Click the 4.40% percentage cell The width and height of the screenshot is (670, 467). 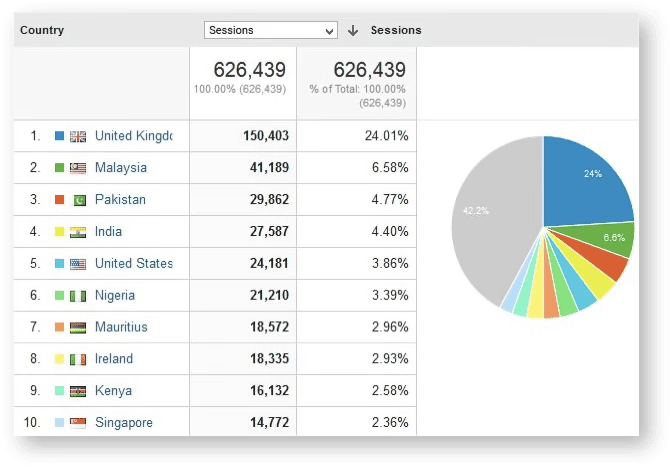click(390, 232)
